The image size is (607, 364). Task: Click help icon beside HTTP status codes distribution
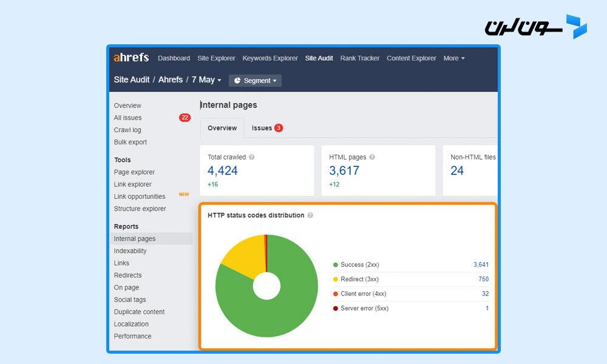pyautogui.click(x=310, y=215)
